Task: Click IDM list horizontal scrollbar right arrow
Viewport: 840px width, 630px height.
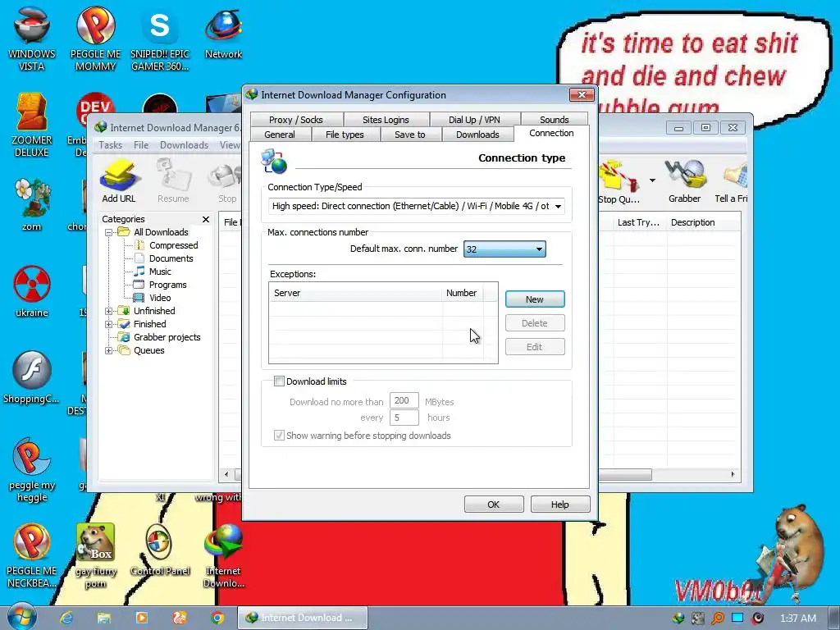Action: (x=733, y=474)
